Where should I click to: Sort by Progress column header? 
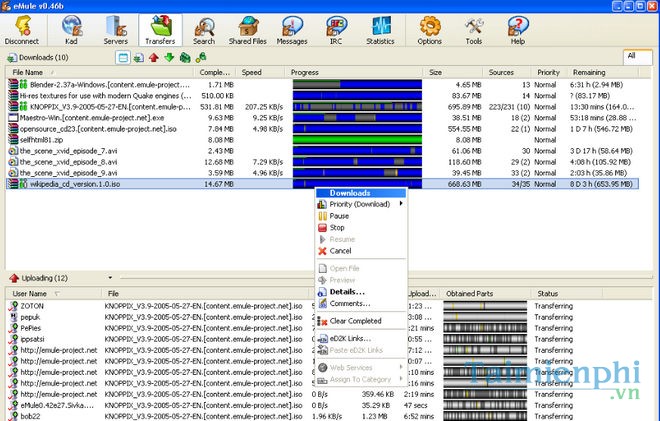point(356,72)
